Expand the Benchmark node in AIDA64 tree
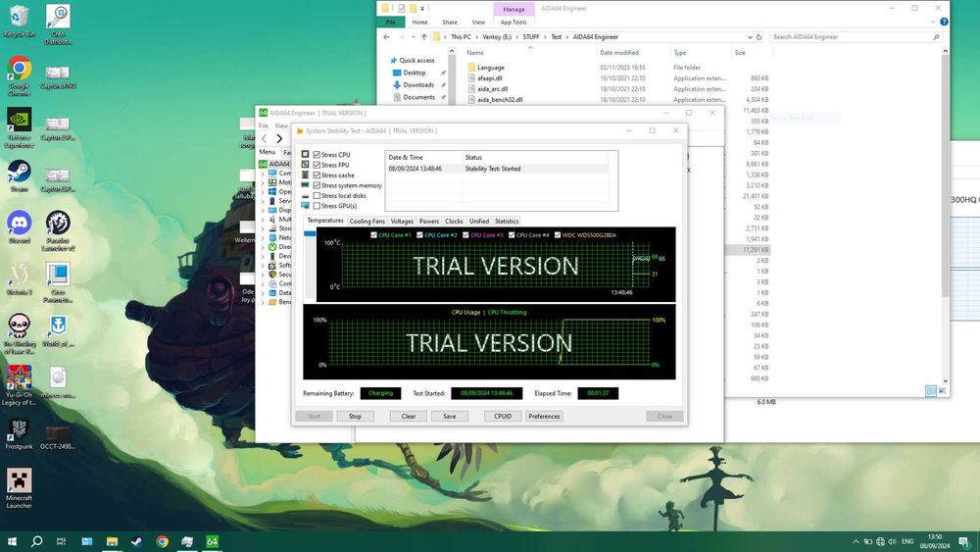980x552 pixels. [263, 302]
